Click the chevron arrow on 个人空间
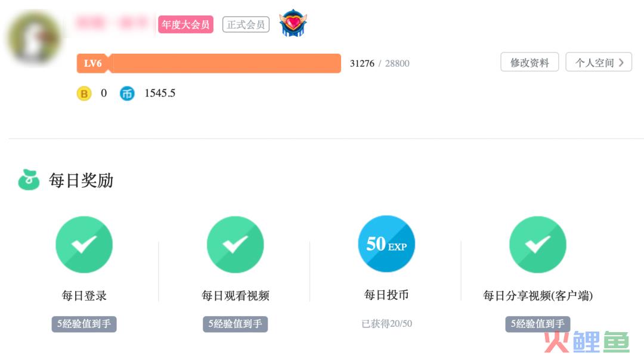Viewport: 644px width, 356px height. tap(621, 63)
